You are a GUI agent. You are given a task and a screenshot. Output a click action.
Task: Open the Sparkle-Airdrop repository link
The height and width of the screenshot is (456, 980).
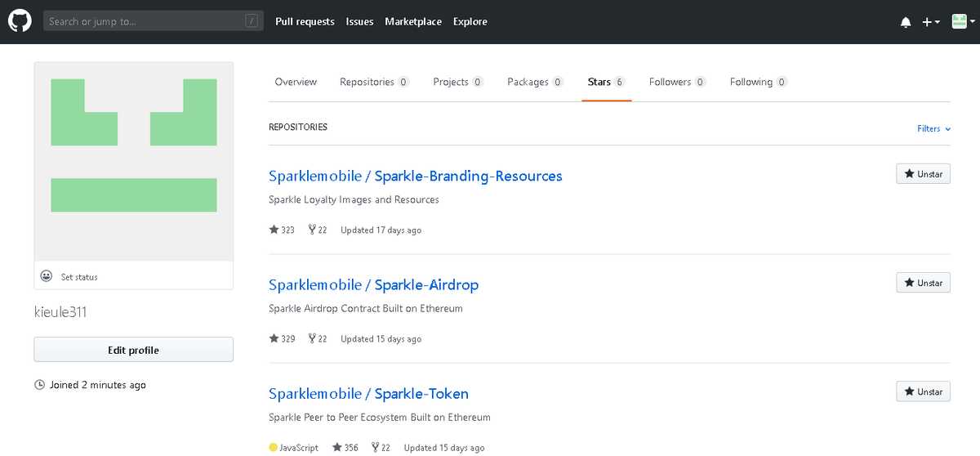(426, 284)
